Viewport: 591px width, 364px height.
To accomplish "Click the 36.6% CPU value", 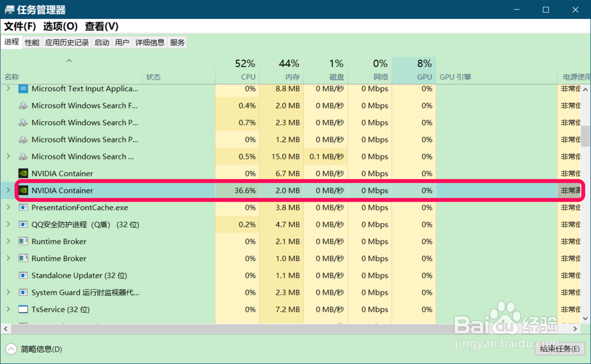I will (x=245, y=190).
